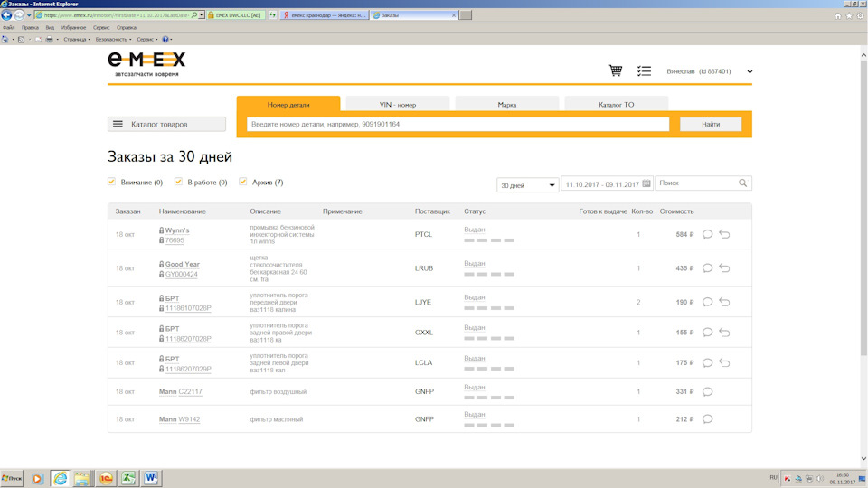Open comment bubble for 11186207028P order
The height and width of the screenshot is (488, 868).
point(707,333)
